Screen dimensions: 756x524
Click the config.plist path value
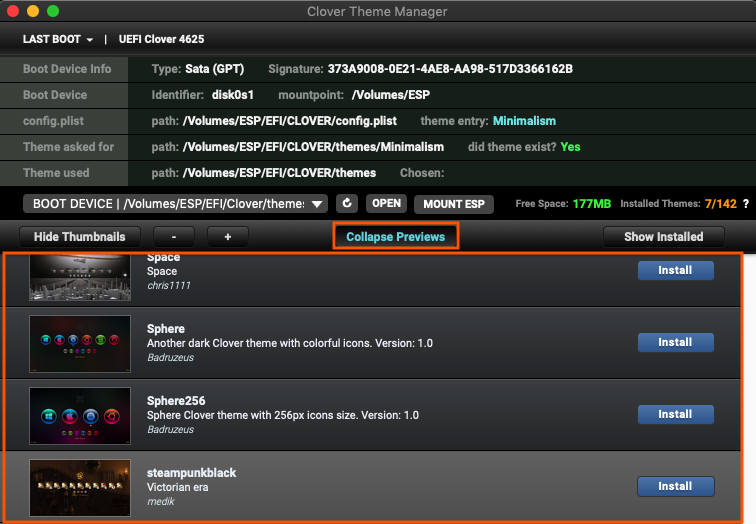click(x=290, y=121)
